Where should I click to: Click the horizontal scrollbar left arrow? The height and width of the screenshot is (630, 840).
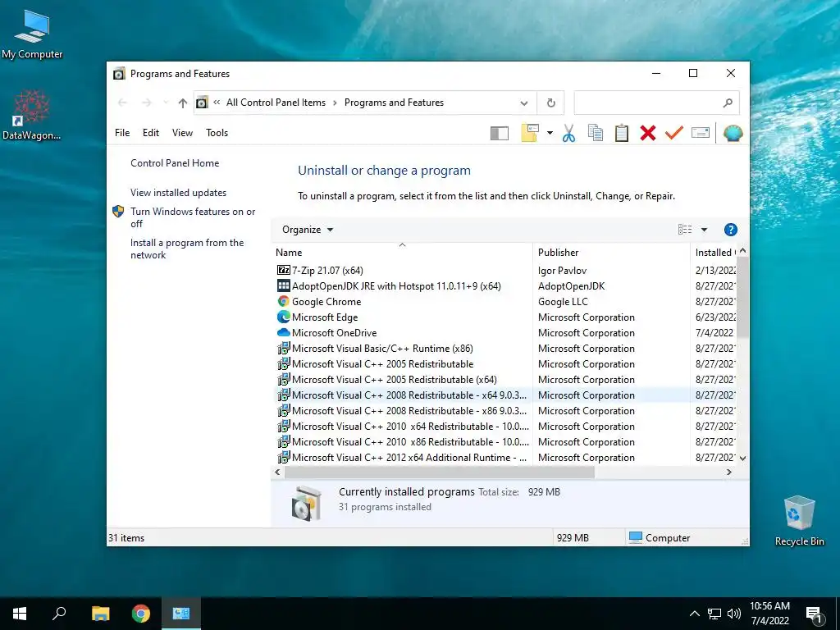277,472
